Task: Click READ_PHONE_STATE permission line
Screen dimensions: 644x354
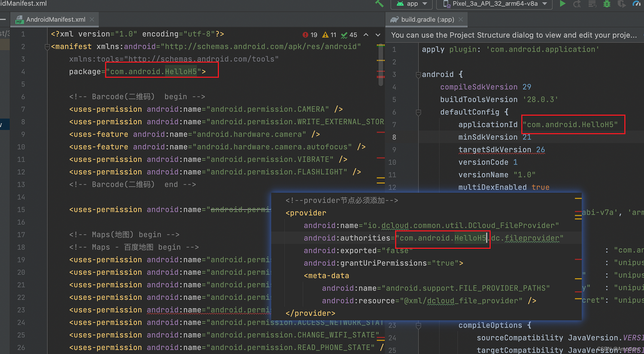Action: (x=226, y=348)
